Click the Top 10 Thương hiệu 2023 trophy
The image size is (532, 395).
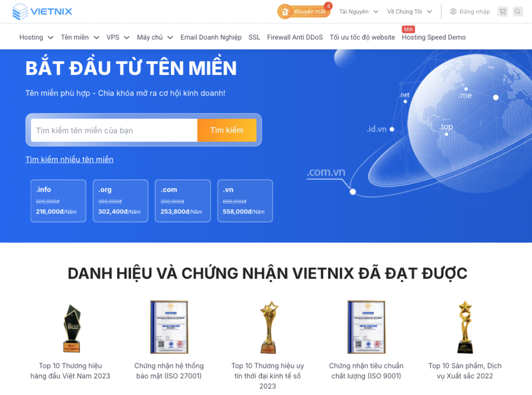[x=72, y=328]
